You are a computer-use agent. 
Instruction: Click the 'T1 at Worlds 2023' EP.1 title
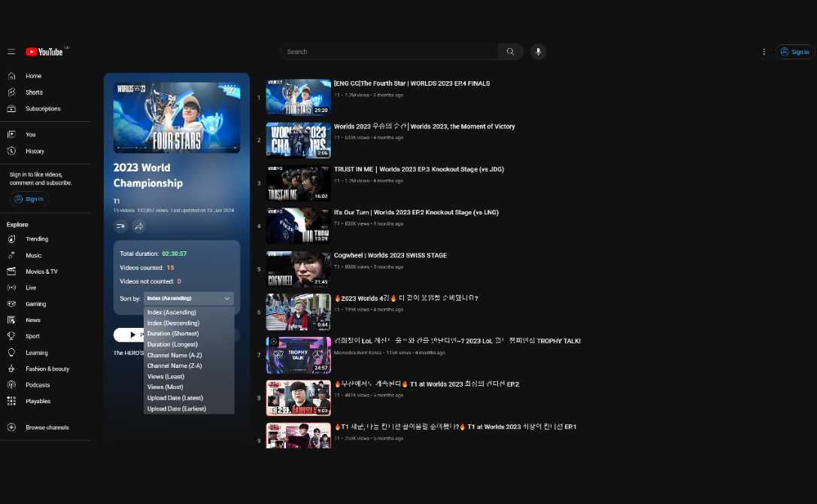coord(455,427)
